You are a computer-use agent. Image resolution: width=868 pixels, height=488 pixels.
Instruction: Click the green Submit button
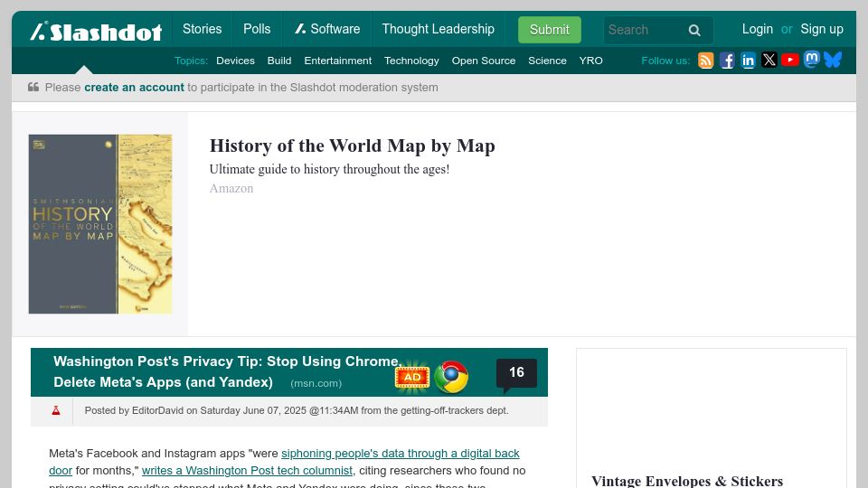(549, 30)
